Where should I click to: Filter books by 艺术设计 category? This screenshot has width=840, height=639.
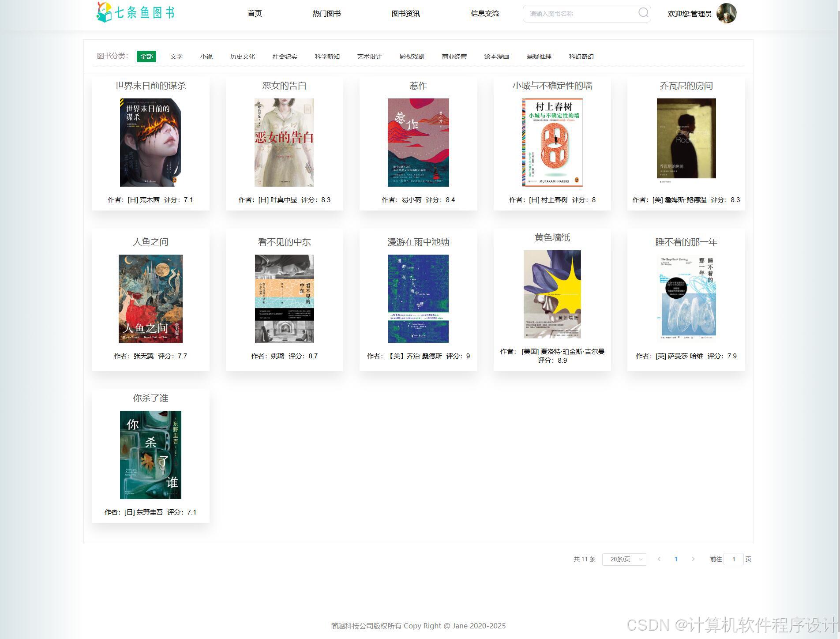point(370,56)
